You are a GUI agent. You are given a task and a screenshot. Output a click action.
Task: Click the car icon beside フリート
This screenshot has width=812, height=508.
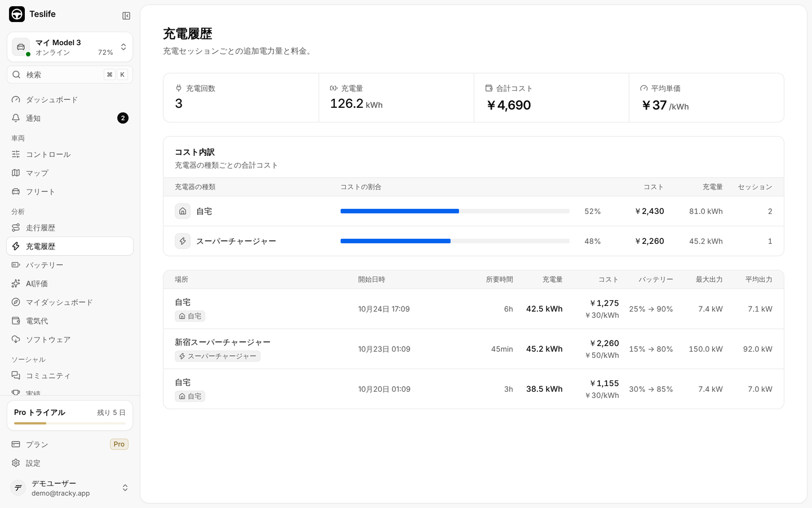tap(16, 191)
